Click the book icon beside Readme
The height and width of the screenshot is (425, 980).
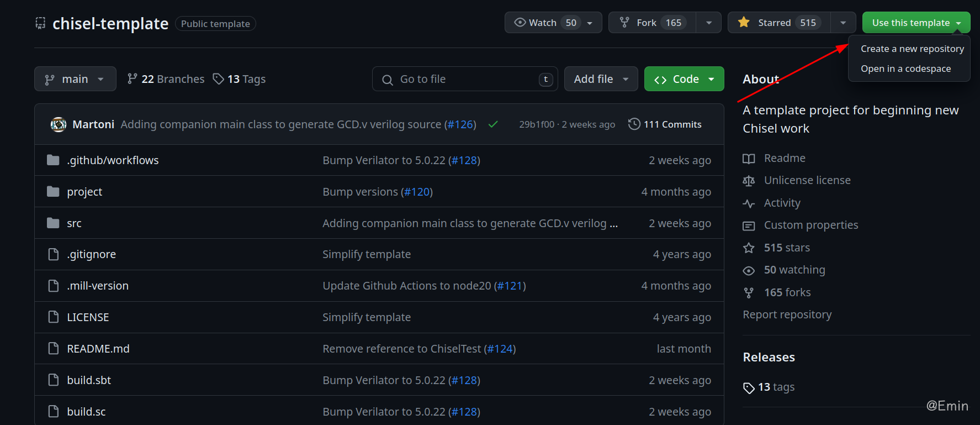click(x=749, y=159)
